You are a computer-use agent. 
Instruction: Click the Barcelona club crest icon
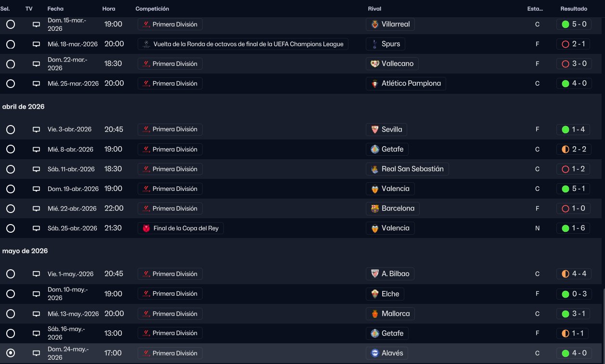pos(375,208)
